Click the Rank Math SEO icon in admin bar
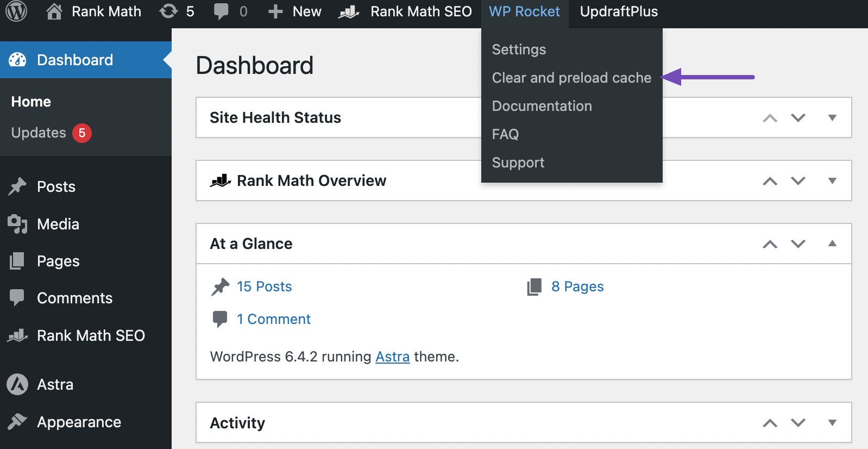 click(x=349, y=12)
